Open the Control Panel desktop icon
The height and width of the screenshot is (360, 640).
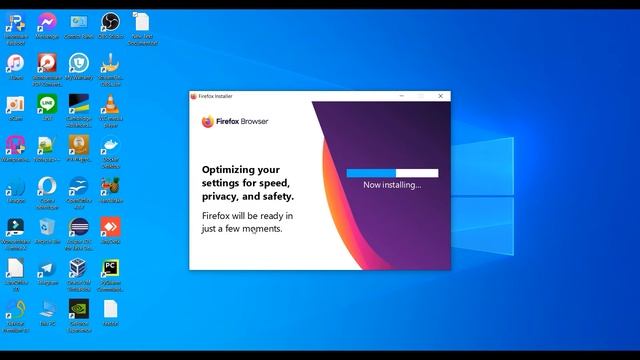tap(79, 25)
